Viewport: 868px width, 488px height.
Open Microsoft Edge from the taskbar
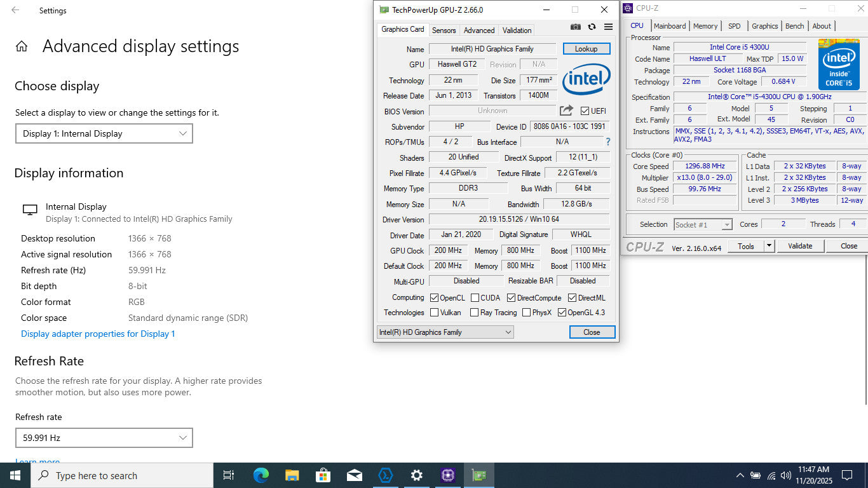[261, 475]
